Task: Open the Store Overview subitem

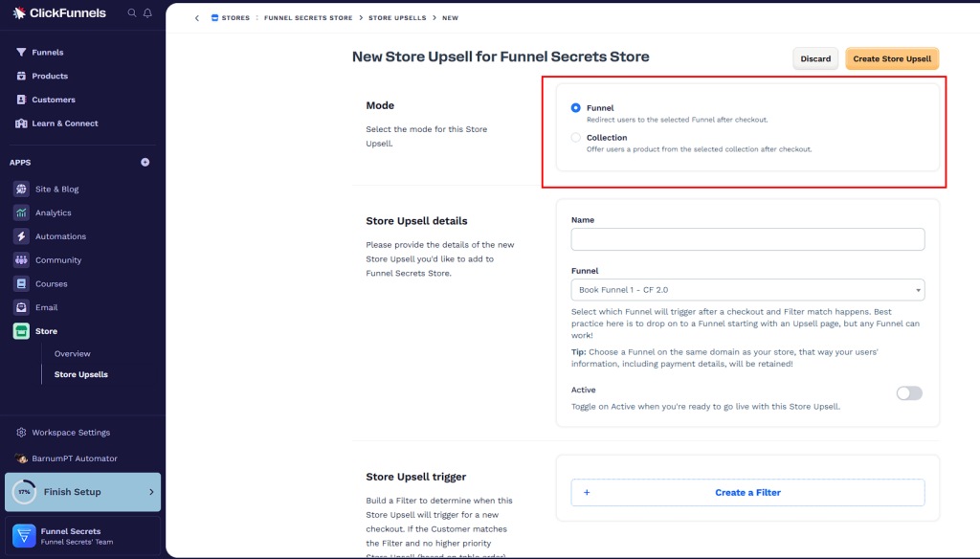Action: (x=72, y=354)
